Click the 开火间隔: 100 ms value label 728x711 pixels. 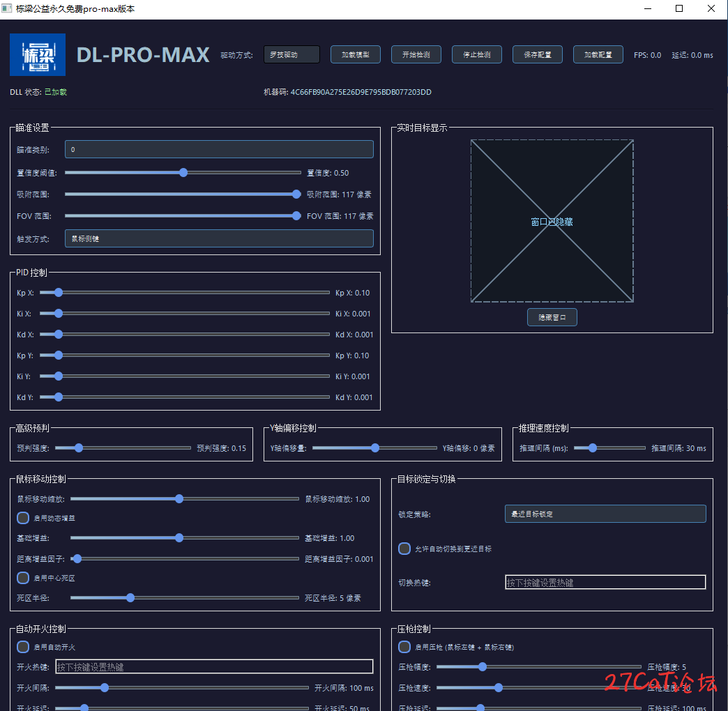tap(344, 688)
